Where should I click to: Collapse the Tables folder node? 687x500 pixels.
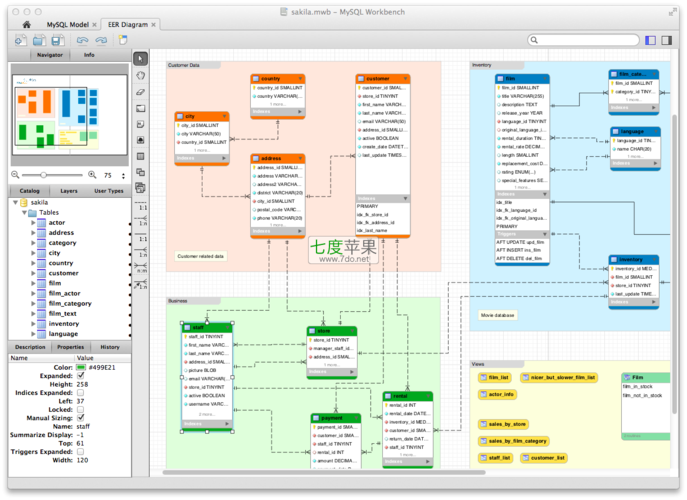tap(25, 213)
